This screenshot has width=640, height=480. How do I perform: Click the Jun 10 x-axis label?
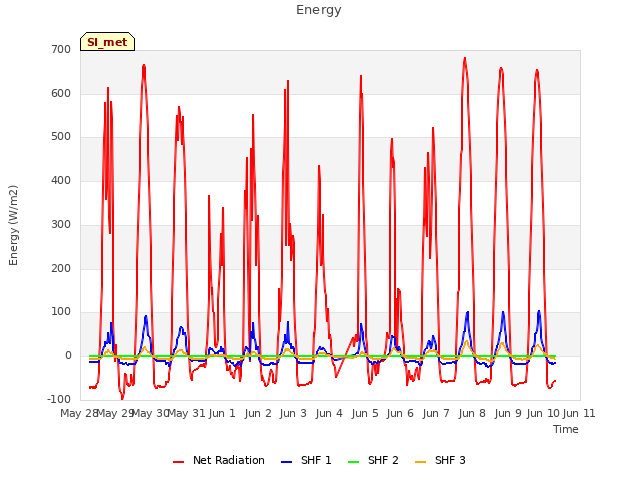coord(543,413)
